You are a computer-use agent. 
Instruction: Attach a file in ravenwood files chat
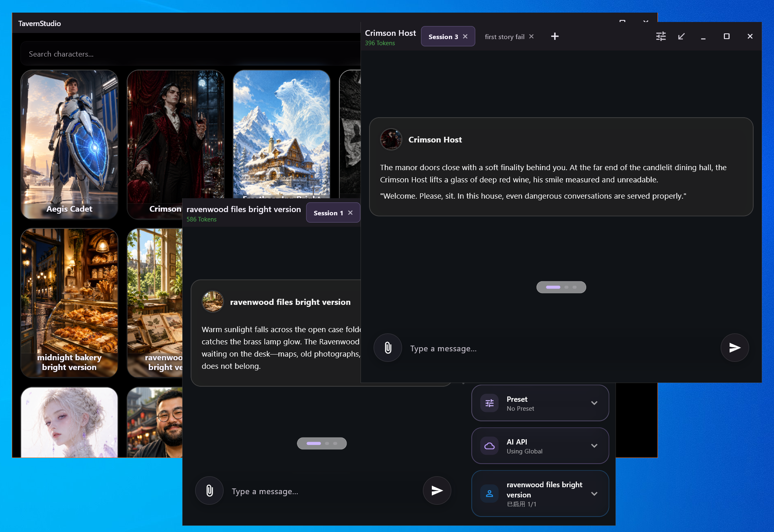point(209,490)
